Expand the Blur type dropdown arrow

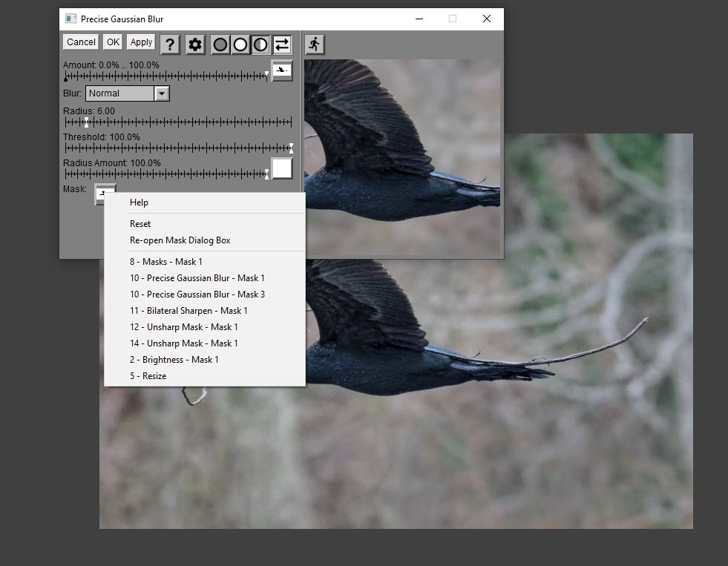[162, 93]
